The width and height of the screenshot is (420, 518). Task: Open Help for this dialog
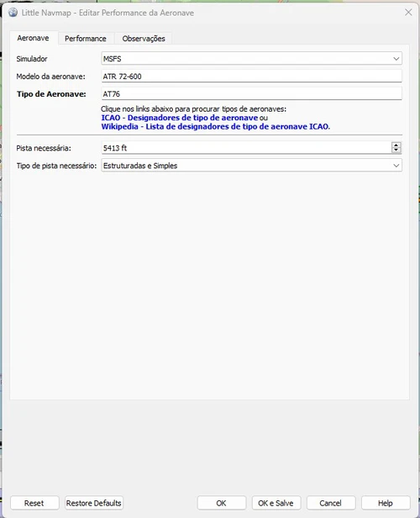coord(386,503)
